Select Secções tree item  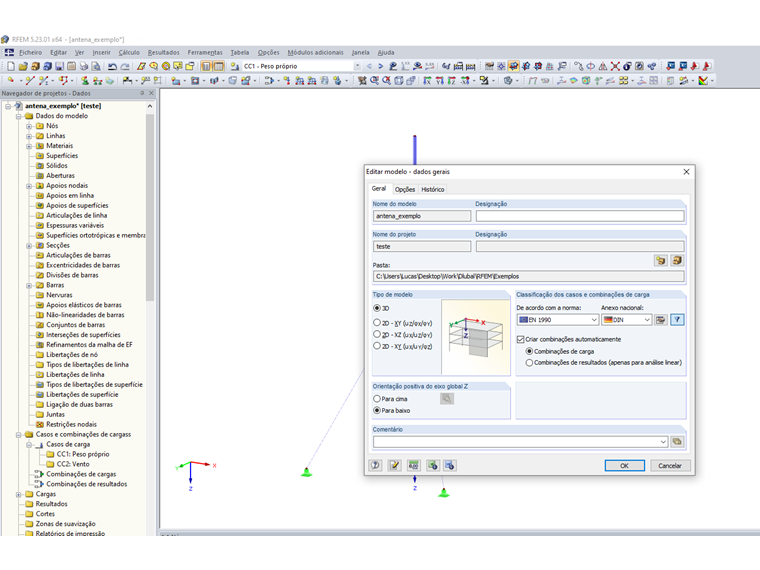(x=58, y=245)
